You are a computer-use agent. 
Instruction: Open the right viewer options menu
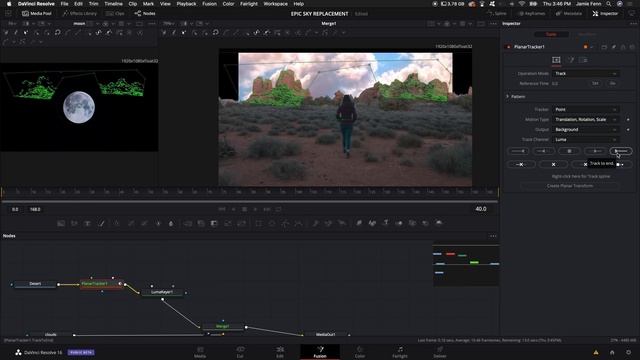493,24
